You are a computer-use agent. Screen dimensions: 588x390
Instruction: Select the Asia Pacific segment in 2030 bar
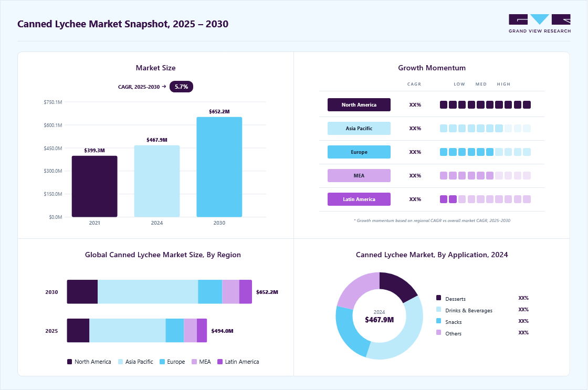[148, 292]
